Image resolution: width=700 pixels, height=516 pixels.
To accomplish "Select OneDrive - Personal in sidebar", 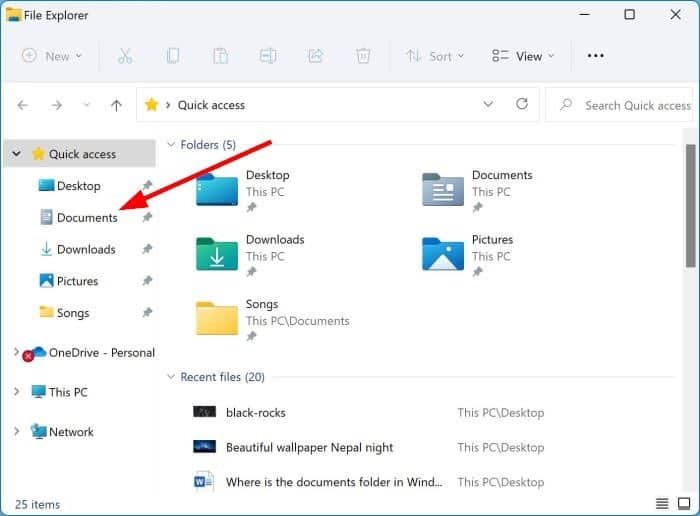I will pos(102,353).
